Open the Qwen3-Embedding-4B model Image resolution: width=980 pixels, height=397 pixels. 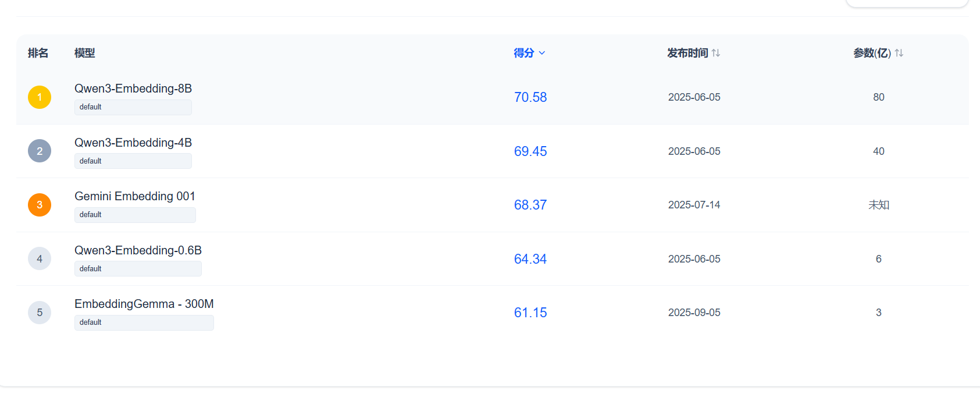pos(133,143)
